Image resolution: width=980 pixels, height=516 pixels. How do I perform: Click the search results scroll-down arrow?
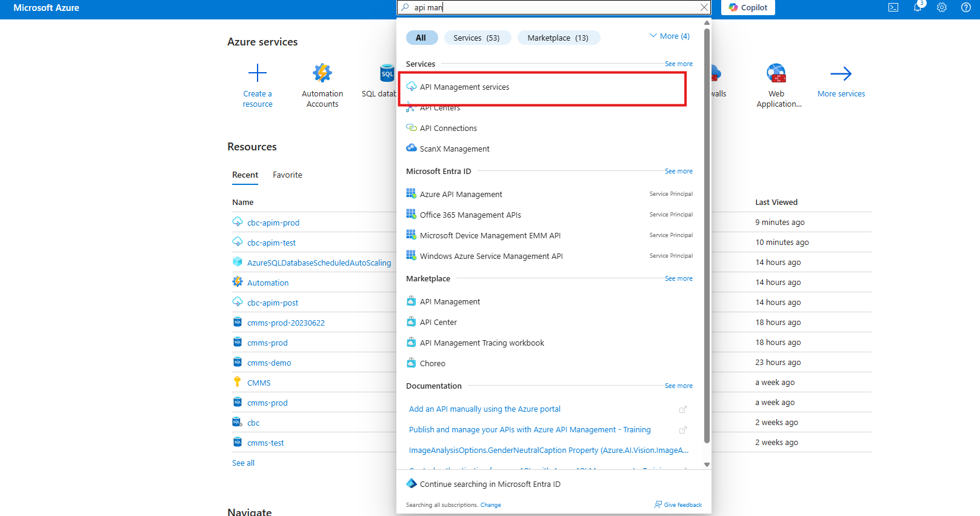tap(707, 464)
